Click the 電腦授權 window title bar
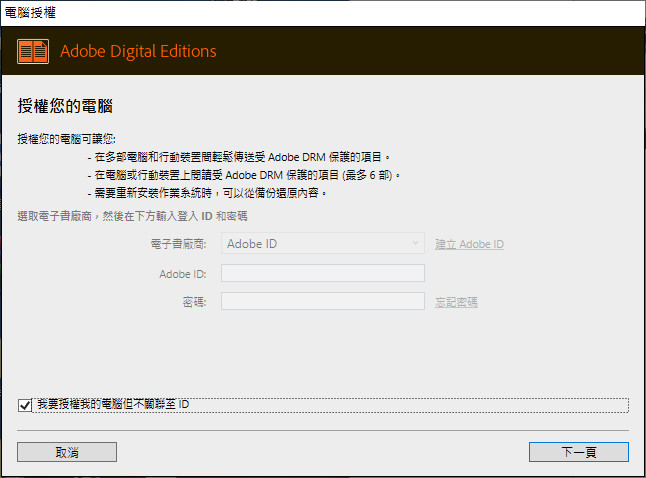The width and height of the screenshot is (646, 478). [x=300, y=10]
